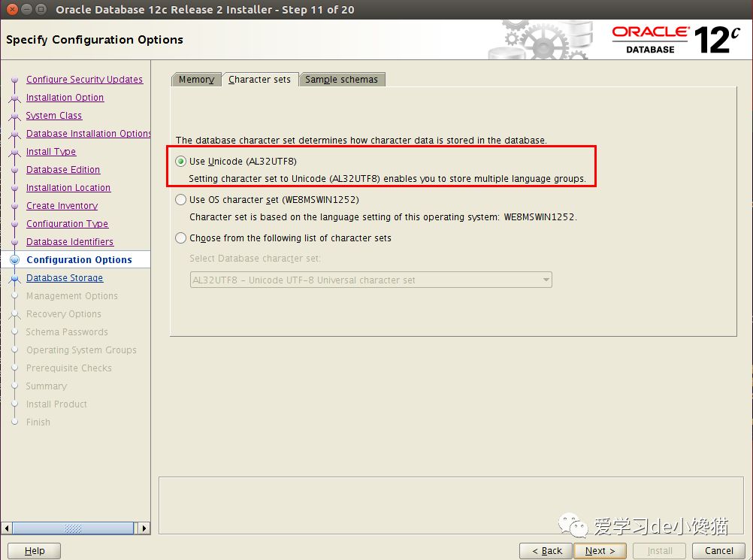Go to Create Inventory step
Viewport: 753px width, 560px height.
pos(62,205)
